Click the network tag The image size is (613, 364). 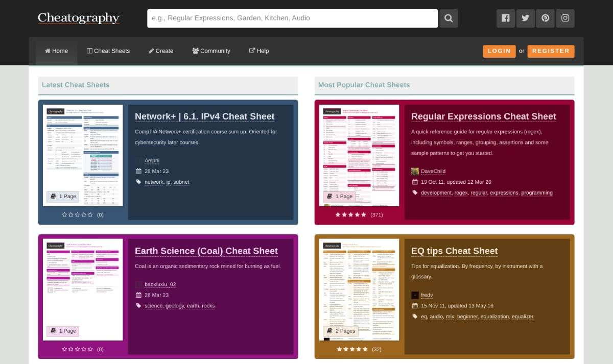[x=154, y=182]
